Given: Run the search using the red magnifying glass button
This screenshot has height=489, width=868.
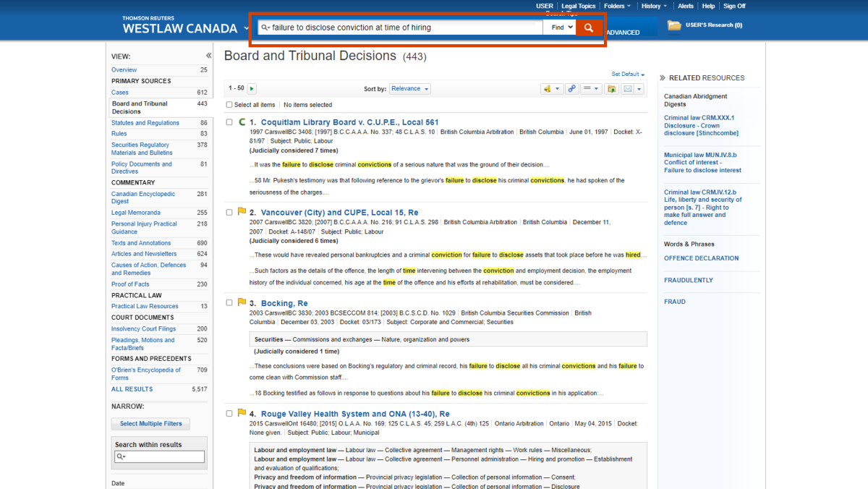Looking at the screenshot, I should click(589, 27).
